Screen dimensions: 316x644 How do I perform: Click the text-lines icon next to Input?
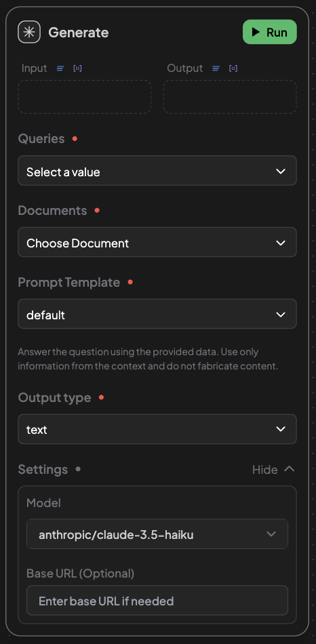pyautogui.click(x=60, y=68)
